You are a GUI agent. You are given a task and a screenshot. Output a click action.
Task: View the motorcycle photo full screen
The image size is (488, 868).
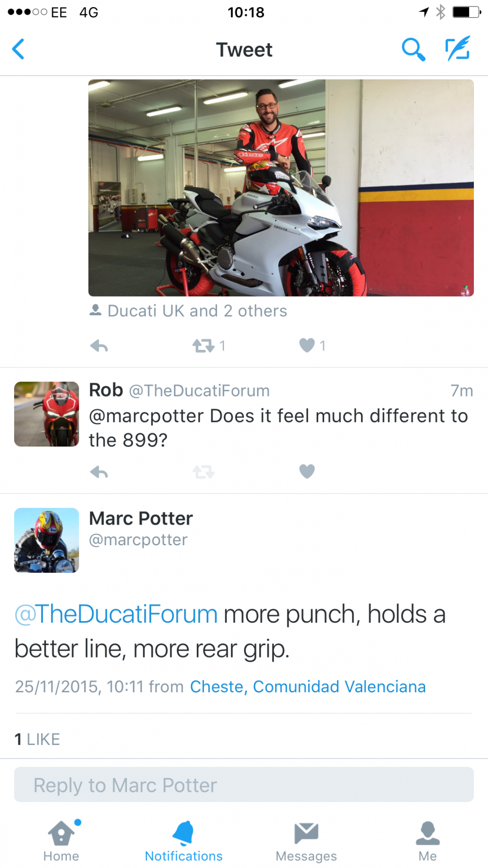pos(281,188)
